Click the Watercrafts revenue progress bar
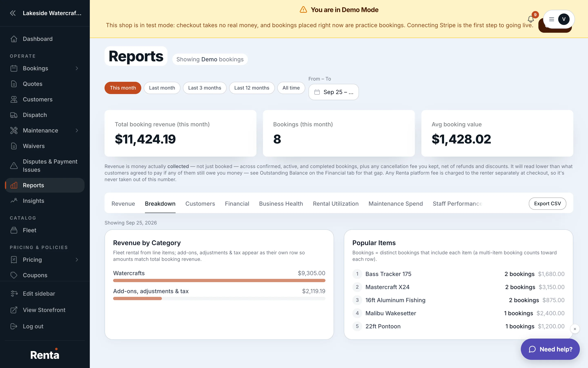 [219, 281]
